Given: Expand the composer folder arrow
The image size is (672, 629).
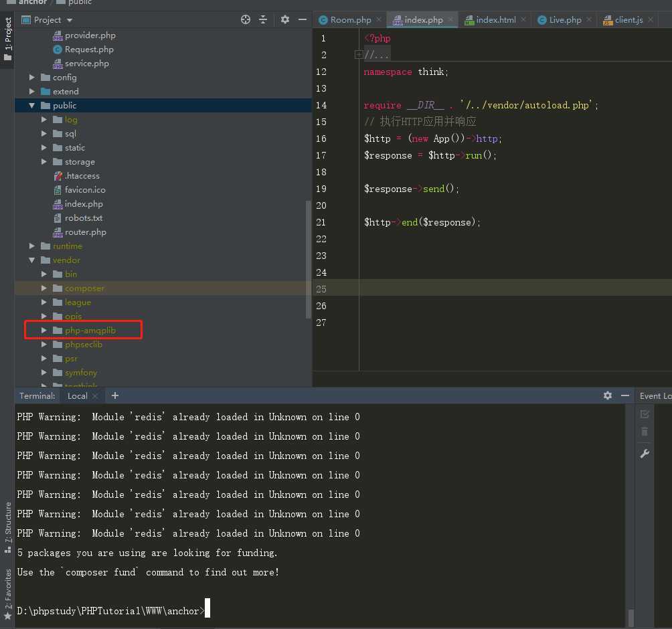Looking at the screenshot, I should [44, 288].
